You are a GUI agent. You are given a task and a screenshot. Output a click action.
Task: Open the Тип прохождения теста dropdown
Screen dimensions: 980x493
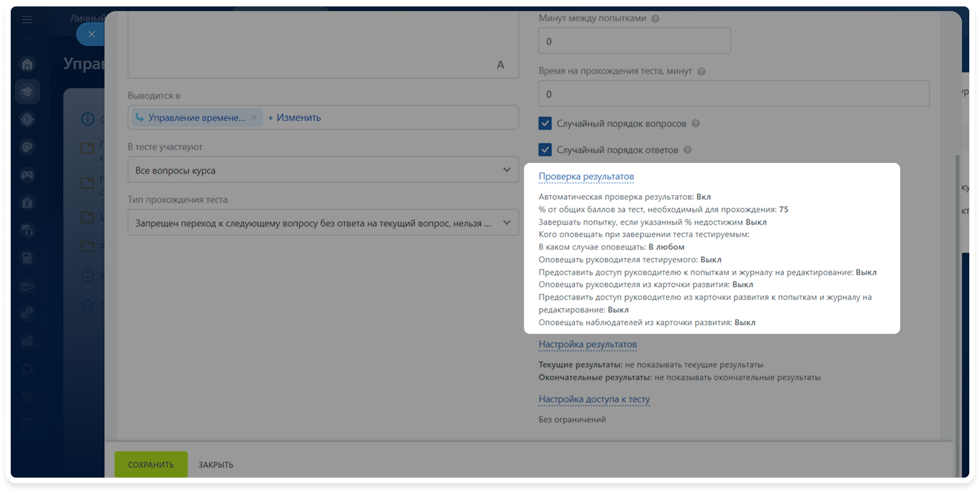pos(323,222)
